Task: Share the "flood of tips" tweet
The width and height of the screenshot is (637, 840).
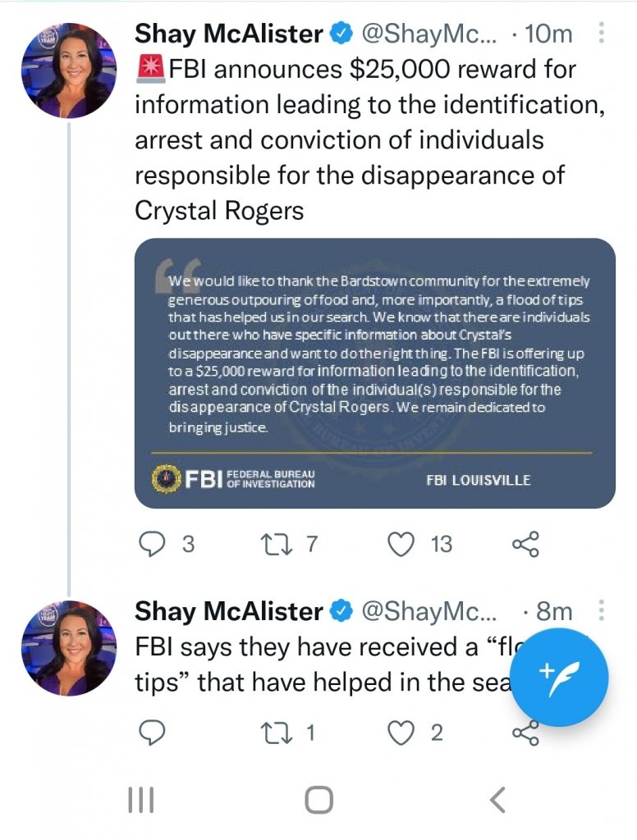Action: click(525, 732)
